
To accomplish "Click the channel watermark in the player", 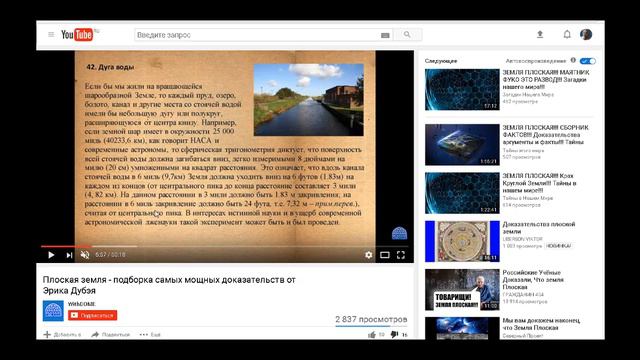I will pos(399,233).
